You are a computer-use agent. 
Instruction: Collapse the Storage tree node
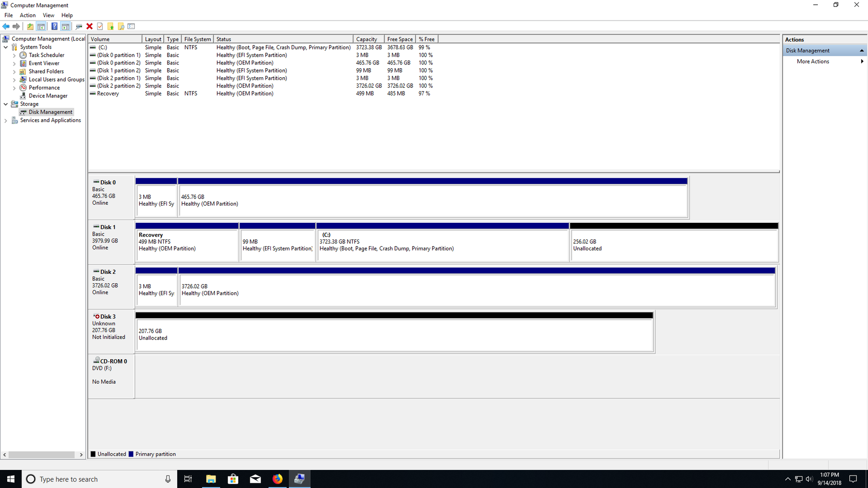pyautogui.click(x=6, y=104)
